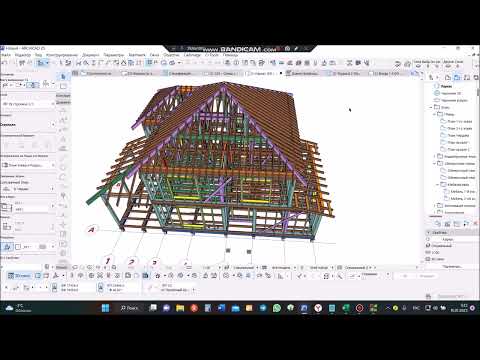Select the Arrow tool in the toolbox
The width and height of the screenshot is (480, 360).
coord(63,77)
